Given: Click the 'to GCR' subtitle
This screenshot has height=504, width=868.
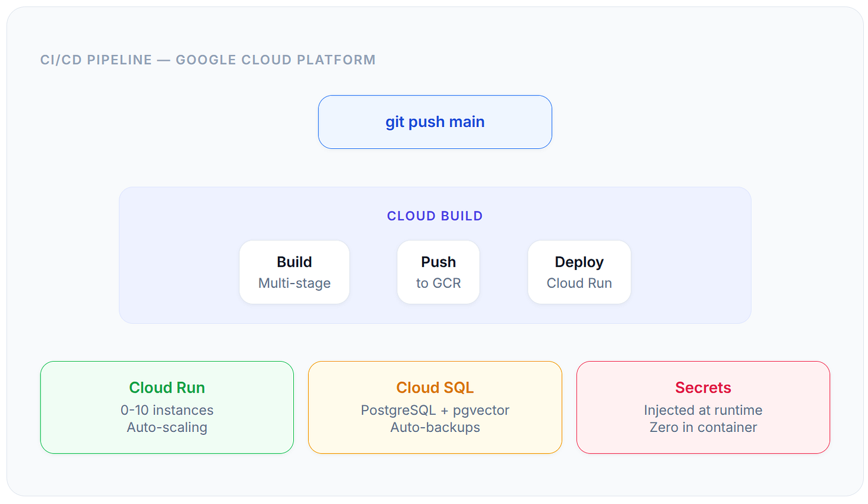Looking at the screenshot, I should (438, 283).
